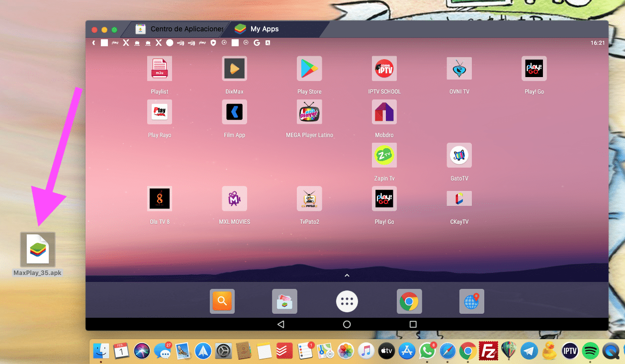Open IPTV SCHOOL
The height and width of the screenshot is (364, 625).
(x=384, y=68)
